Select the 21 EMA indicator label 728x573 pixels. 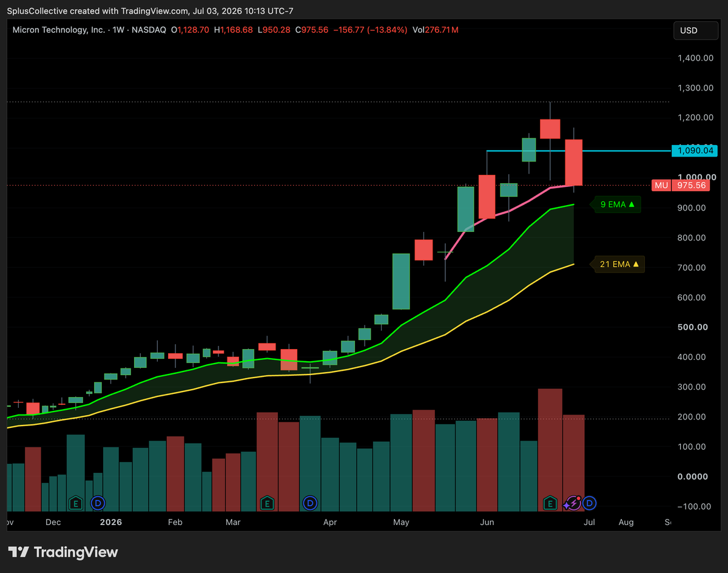coord(617,264)
